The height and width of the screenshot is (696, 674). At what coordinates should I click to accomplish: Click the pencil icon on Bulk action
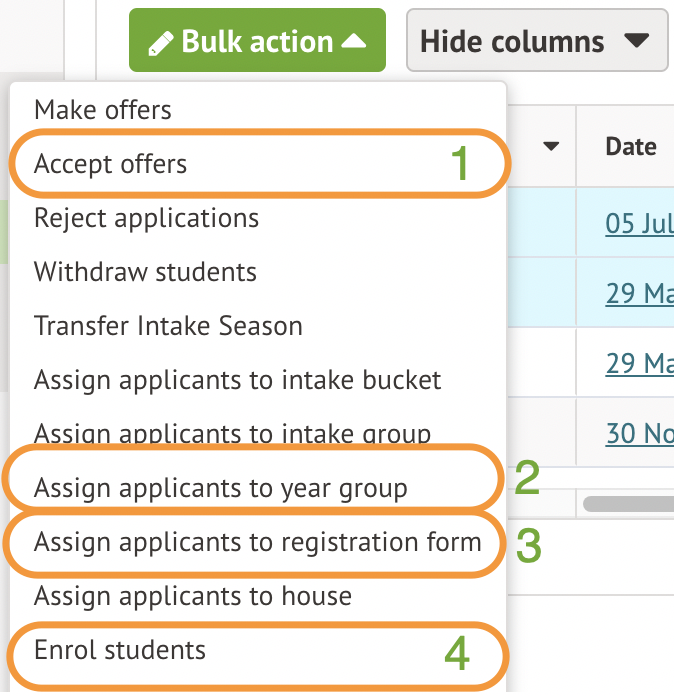point(160,42)
